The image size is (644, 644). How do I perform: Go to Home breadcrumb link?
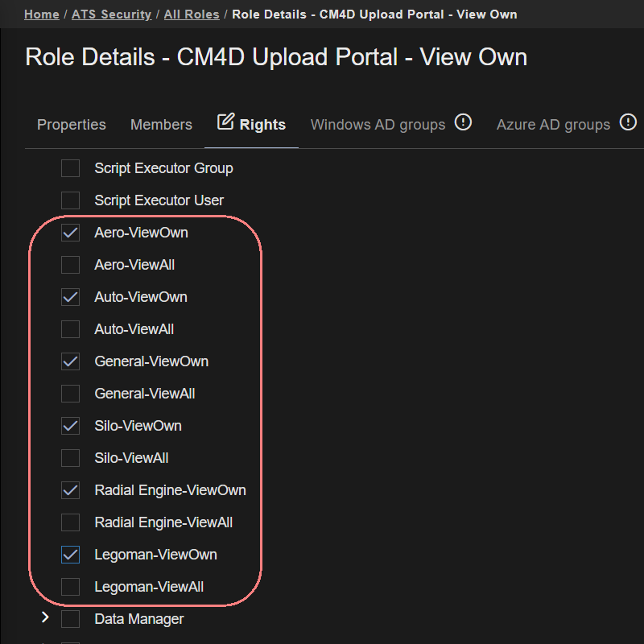(x=41, y=14)
